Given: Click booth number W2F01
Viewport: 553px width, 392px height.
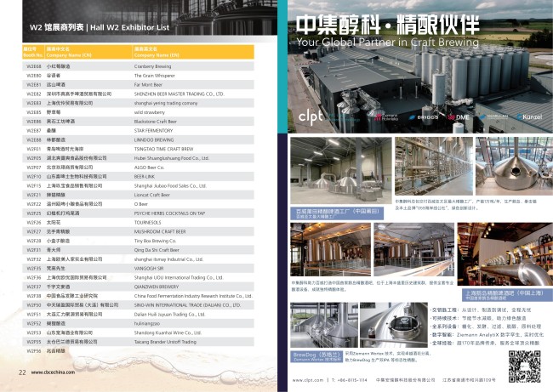Looking at the screenshot, I should coord(33,149).
